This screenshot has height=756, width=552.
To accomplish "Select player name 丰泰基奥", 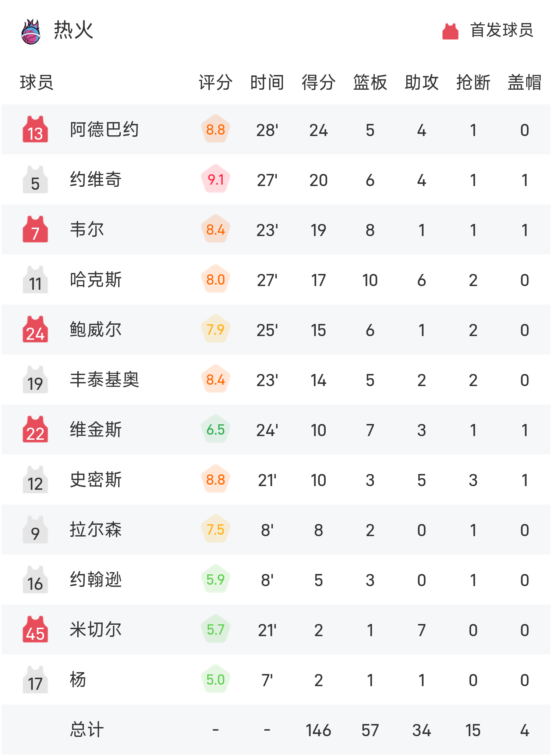I will click(104, 379).
